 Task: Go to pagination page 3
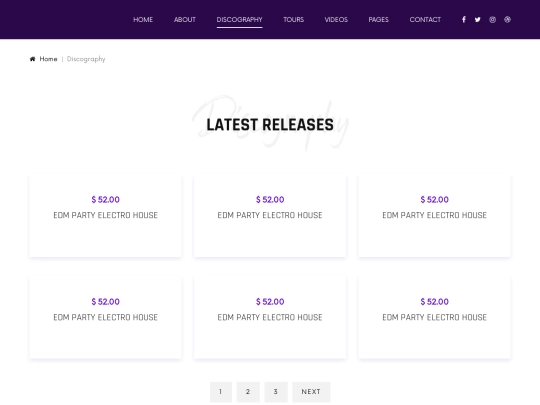click(x=276, y=392)
